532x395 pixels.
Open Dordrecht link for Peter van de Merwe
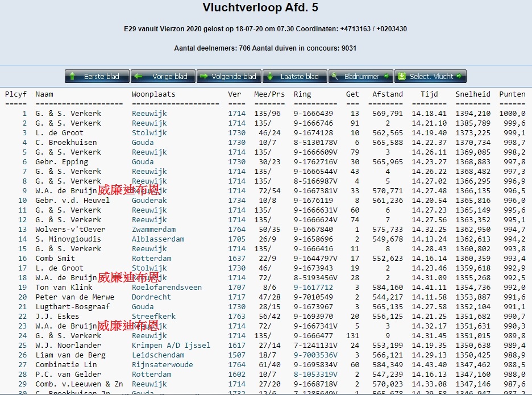152,297
